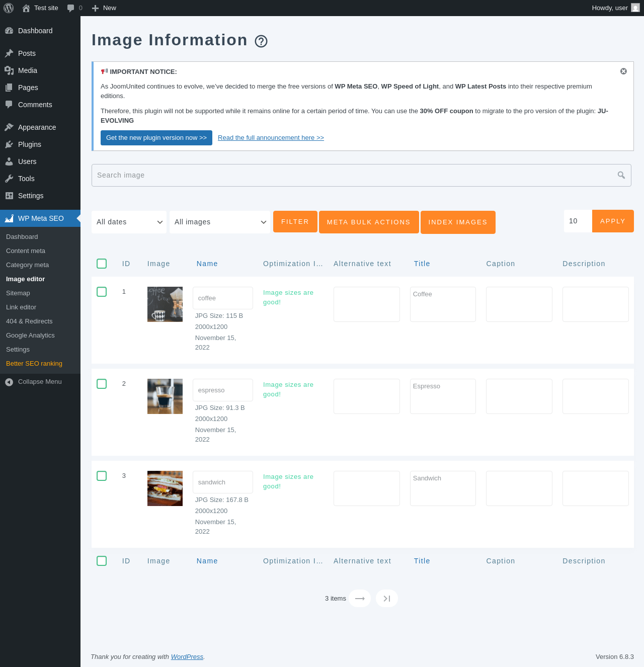This screenshot has width=644, height=667.
Task: Open the full announcement link
Action: (x=271, y=138)
